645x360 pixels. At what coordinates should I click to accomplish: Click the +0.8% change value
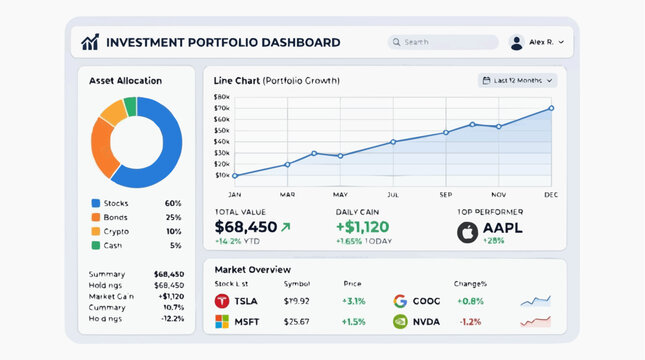pyautogui.click(x=470, y=301)
